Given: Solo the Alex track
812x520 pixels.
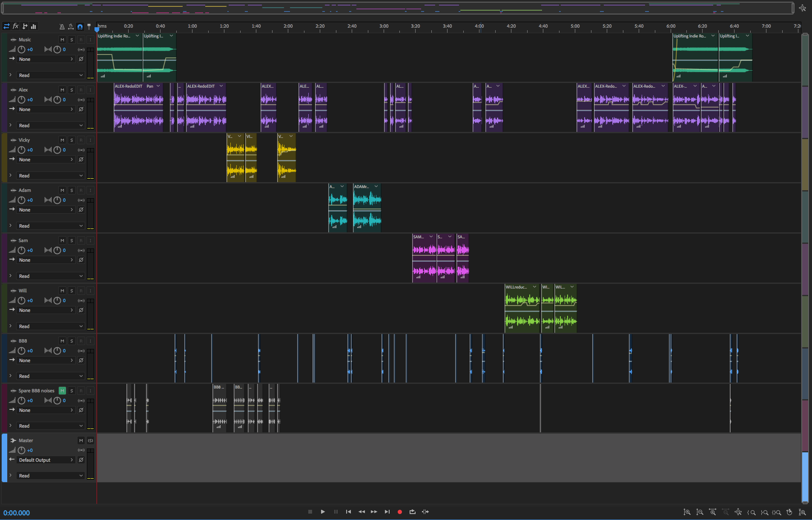Looking at the screenshot, I should coord(72,90).
